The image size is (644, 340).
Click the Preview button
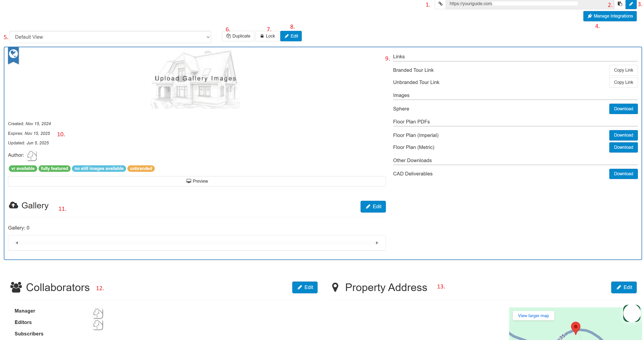[x=197, y=181]
